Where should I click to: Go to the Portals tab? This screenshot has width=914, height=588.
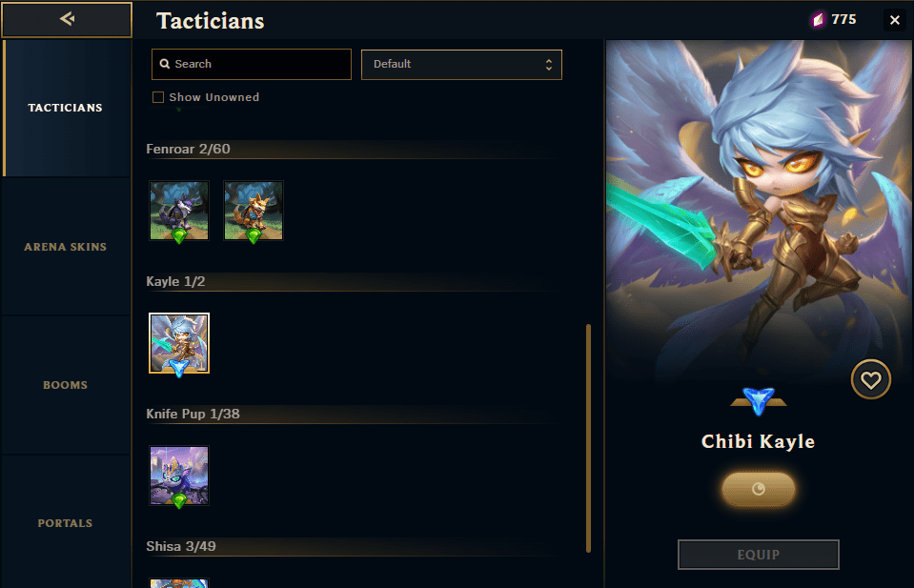[x=65, y=523]
